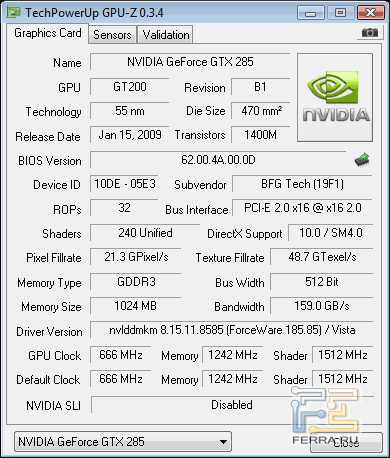Click the NVIDIA logo image
The width and height of the screenshot is (390, 458).
pos(335,97)
